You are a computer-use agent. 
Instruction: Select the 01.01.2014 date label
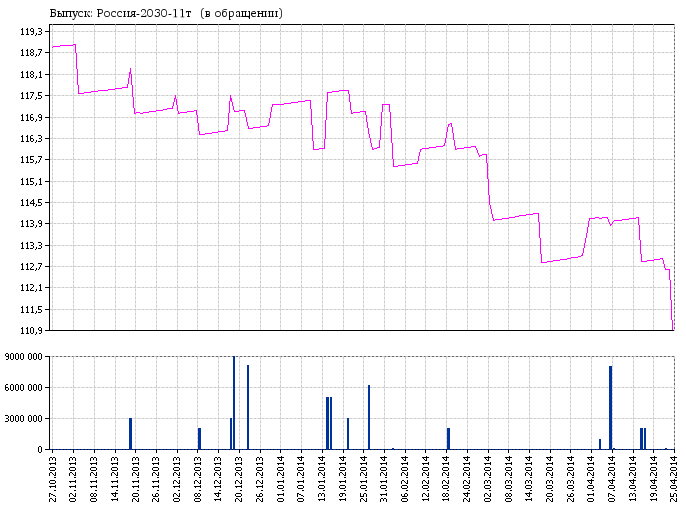coord(281,477)
